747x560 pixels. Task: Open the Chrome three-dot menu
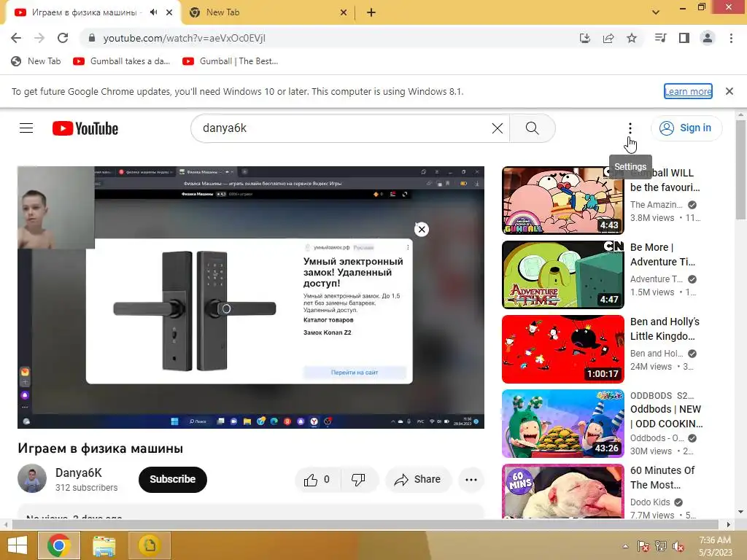click(731, 38)
